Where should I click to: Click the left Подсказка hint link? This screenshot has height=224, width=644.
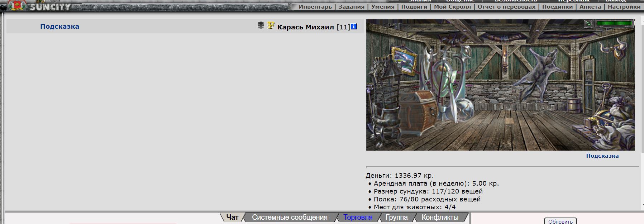click(59, 26)
